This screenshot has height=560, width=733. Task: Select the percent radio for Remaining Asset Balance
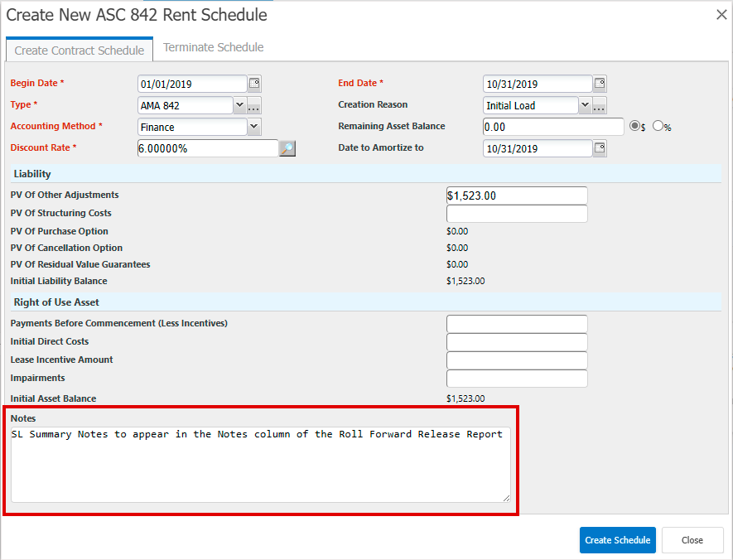(658, 126)
